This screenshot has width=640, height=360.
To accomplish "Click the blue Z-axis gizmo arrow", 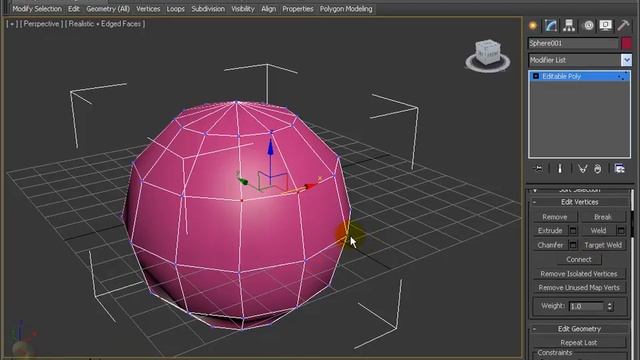I will [270, 148].
